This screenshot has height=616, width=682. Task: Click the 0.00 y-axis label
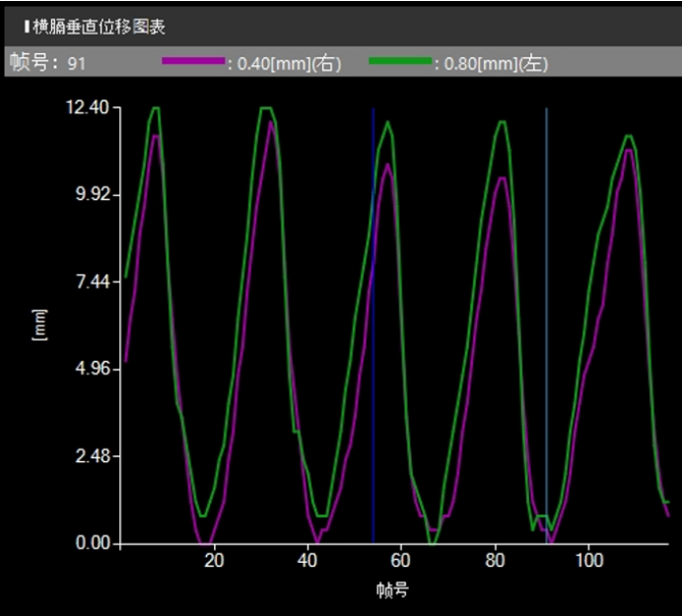[x=93, y=542]
